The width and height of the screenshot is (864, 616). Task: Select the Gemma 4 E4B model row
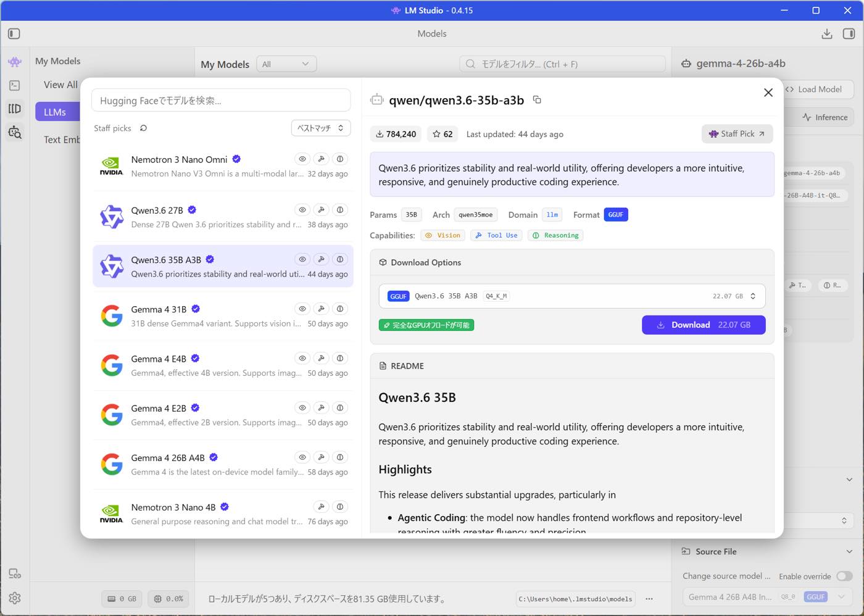click(223, 365)
